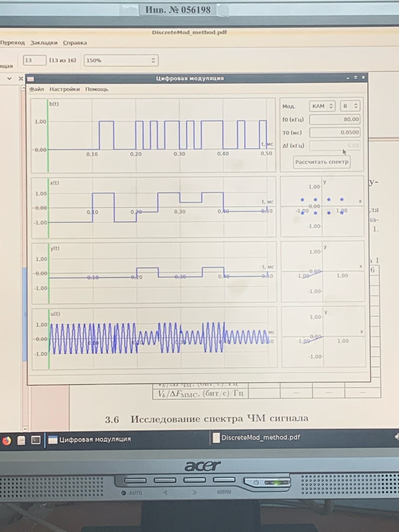Viewport: 399px width, 532px height.
Task: Close the PDF viewer side panel
Action: [21, 78]
